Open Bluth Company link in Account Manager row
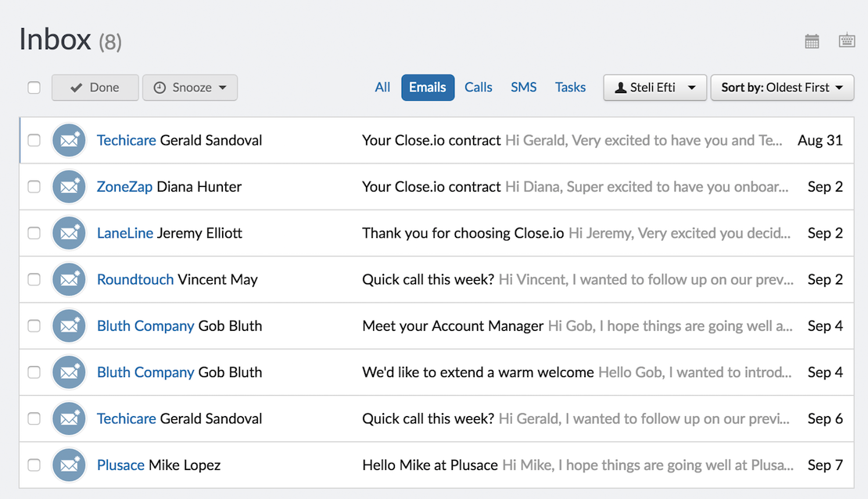The height and width of the screenshot is (499, 868). [145, 325]
